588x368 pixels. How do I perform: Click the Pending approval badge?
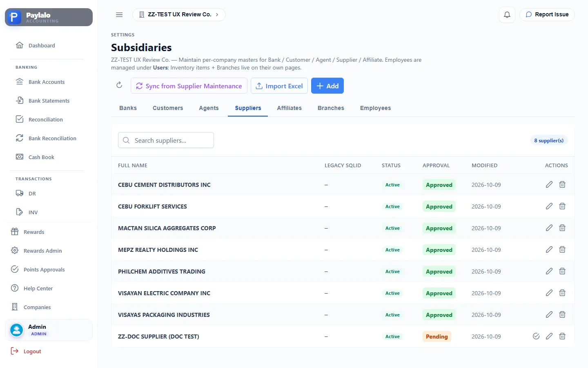[437, 337]
